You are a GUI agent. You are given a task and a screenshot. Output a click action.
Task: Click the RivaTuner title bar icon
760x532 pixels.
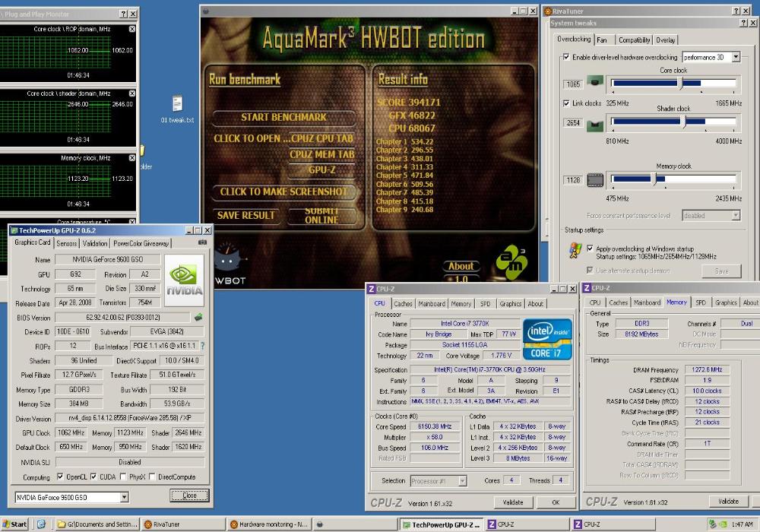coord(548,11)
